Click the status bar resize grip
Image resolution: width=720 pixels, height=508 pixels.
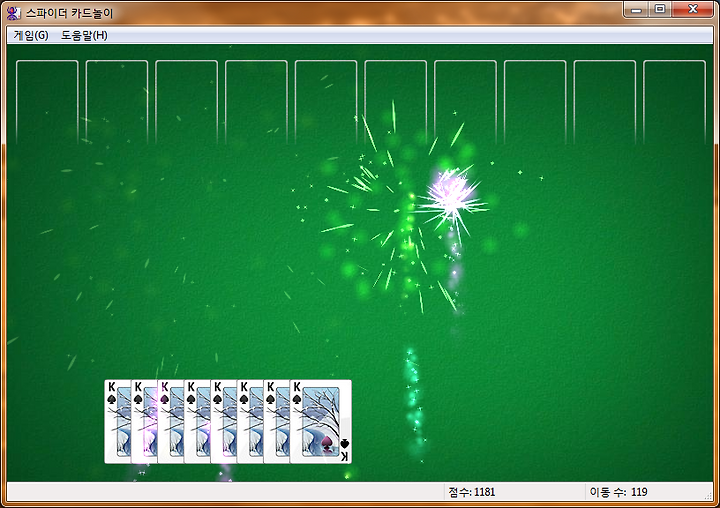(709, 495)
